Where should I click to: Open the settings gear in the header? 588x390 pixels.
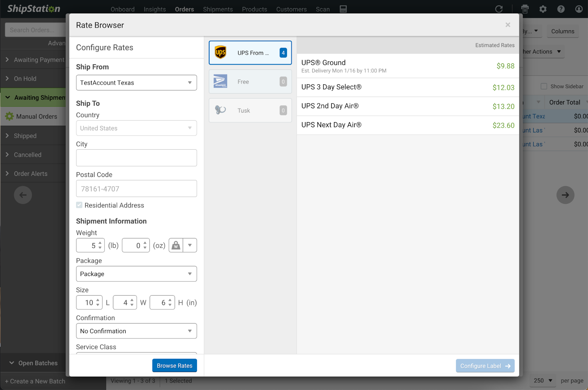point(543,9)
